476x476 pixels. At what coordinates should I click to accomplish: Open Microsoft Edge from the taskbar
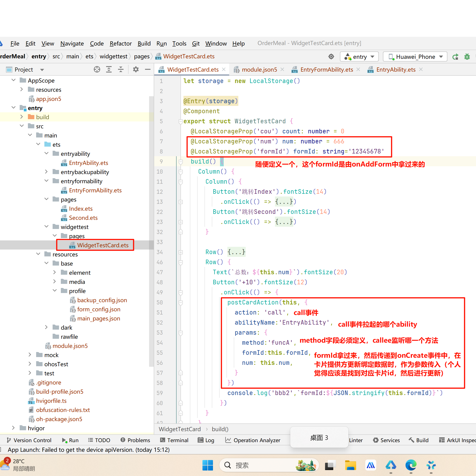pyautogui.click(x=411, y=465)
